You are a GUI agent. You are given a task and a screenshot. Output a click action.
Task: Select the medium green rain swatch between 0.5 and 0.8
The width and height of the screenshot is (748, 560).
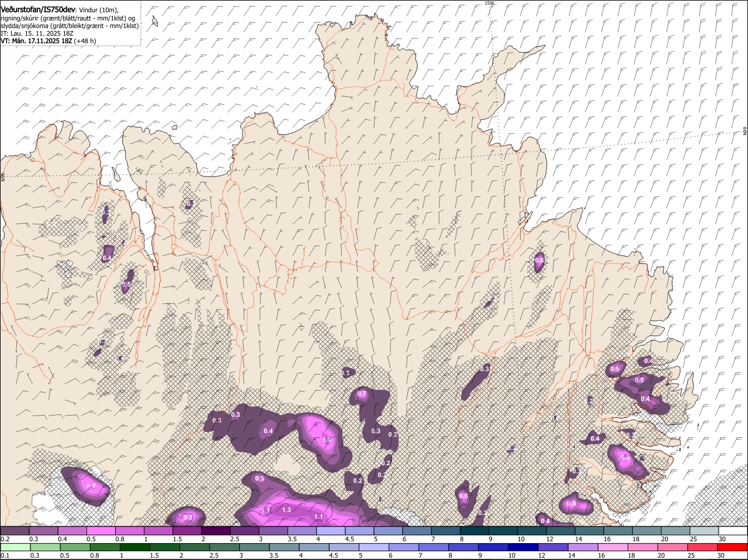(x=74, y=547)
